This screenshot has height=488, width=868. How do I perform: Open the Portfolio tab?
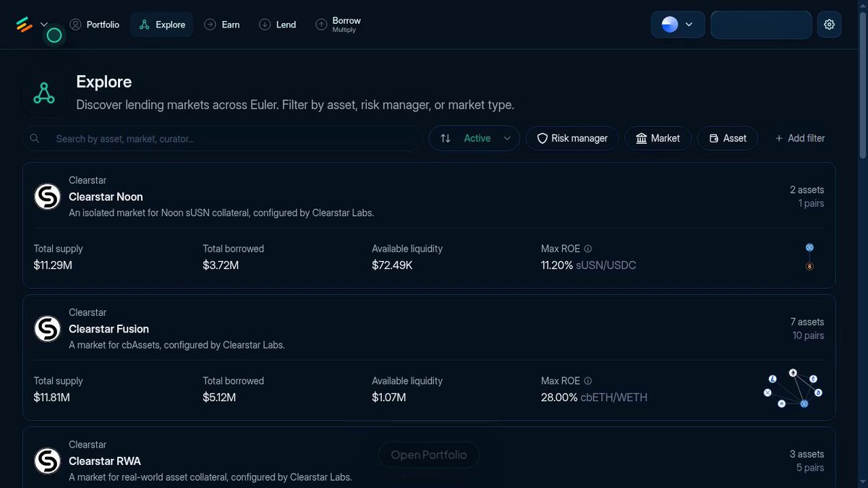click(x=94, y=25)
